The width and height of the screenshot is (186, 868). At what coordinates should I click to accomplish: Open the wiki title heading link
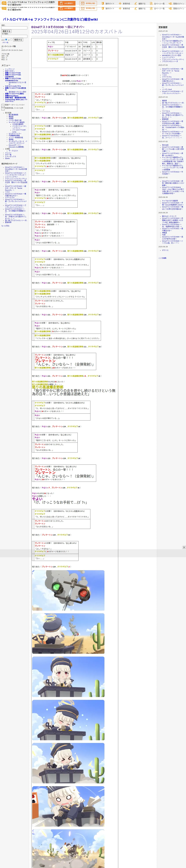pos(50,20)
